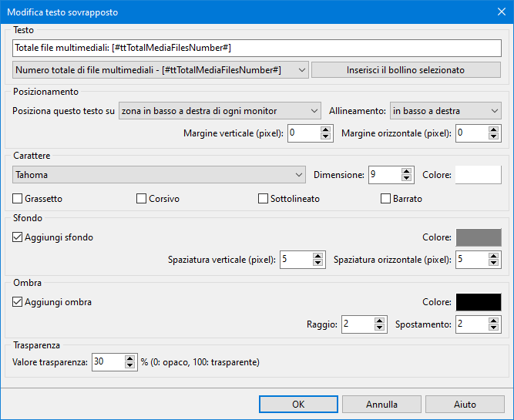The width and height of the screenshot is (514, 420).
Task: Decrease shadow Raggio value
Action: pyautogui.click(x=379, y=328)
